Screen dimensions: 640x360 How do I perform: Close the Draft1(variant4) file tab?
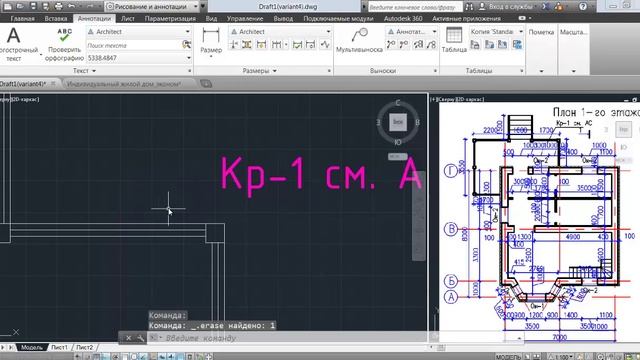53,84
